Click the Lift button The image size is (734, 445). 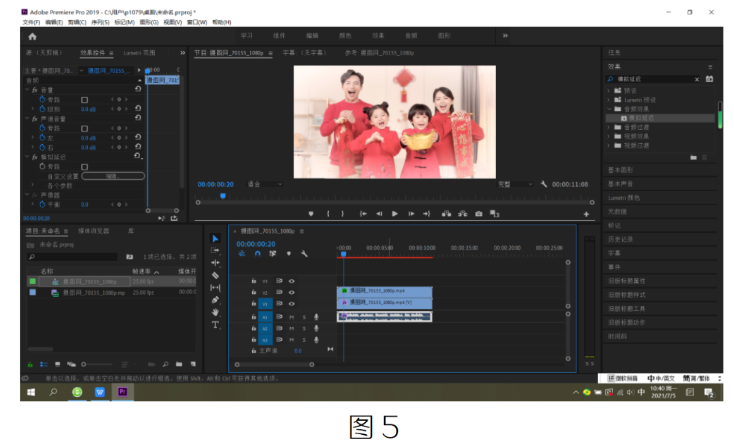click(x=447, y=214)
